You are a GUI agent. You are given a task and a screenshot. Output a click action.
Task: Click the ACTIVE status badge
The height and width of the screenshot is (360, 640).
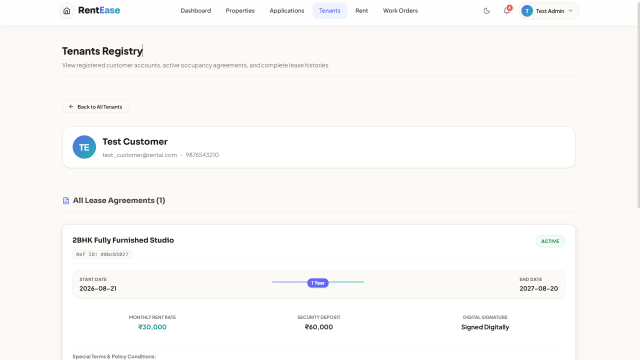[x=550, y=241]
